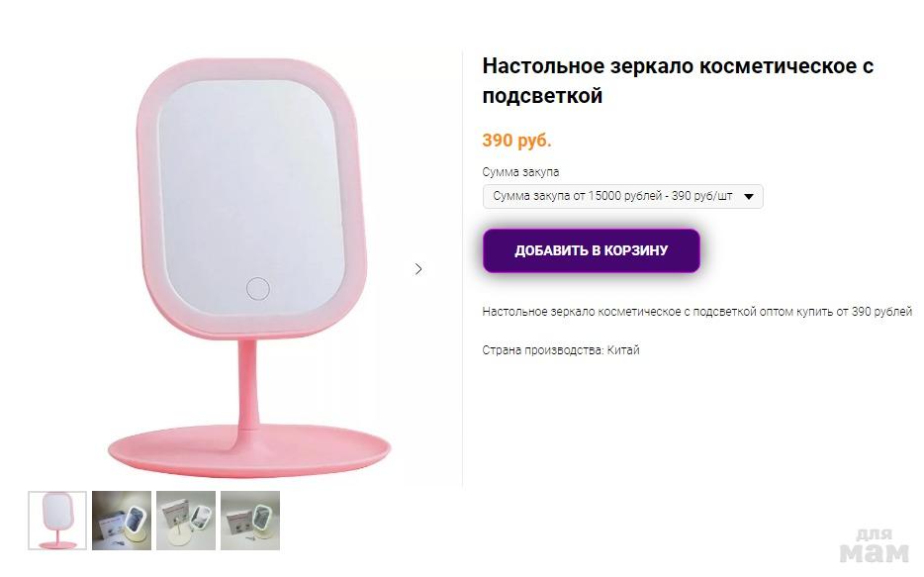Viewport: 924px width, 577px height.
Task: Select the third thumbnail with the cream mirror and box
Action: click(x=186, y=521)
